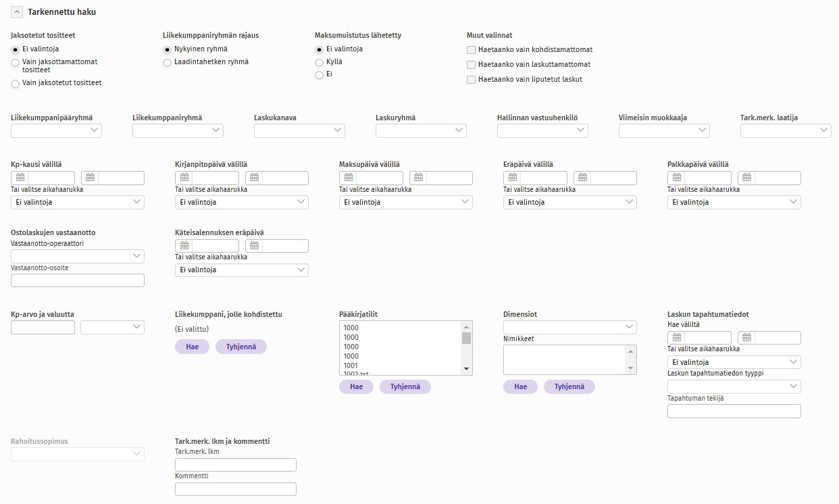Select Laadintahetken ryhmä radio button
The width and height of the screenshot is (839, 504).
[x=168, y=63]
